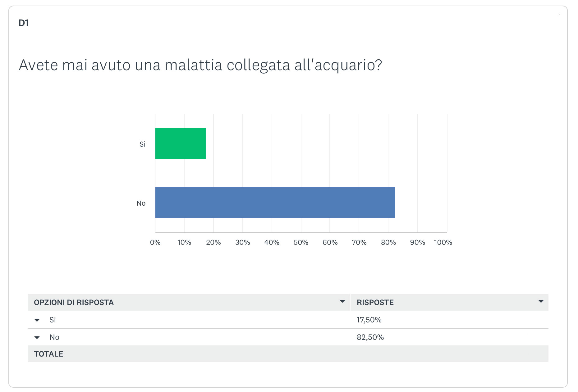Open the RISPOSTE column dropdown arrow
The height and width of the screenshot is (392, 578).
(x=541, y=301)
